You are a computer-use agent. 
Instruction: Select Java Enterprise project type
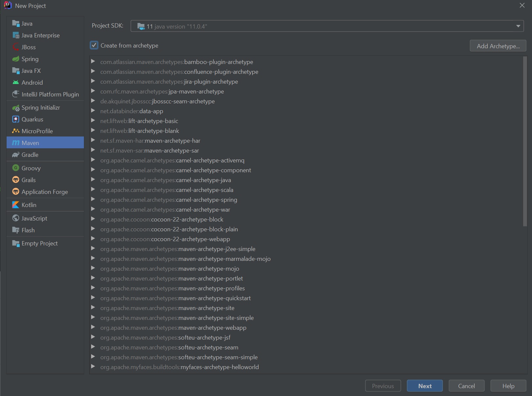(40, 35)
